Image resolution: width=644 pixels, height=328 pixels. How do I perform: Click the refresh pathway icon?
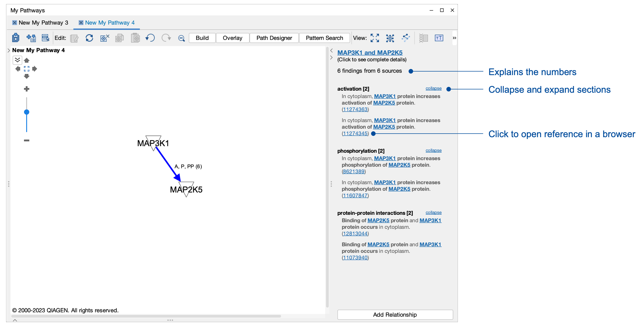click(x=89, y=38)
